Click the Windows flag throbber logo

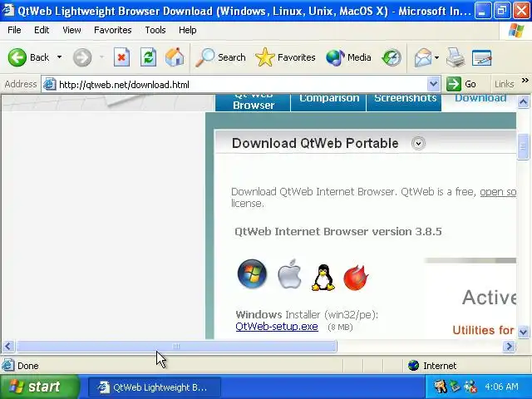[516, 31]
